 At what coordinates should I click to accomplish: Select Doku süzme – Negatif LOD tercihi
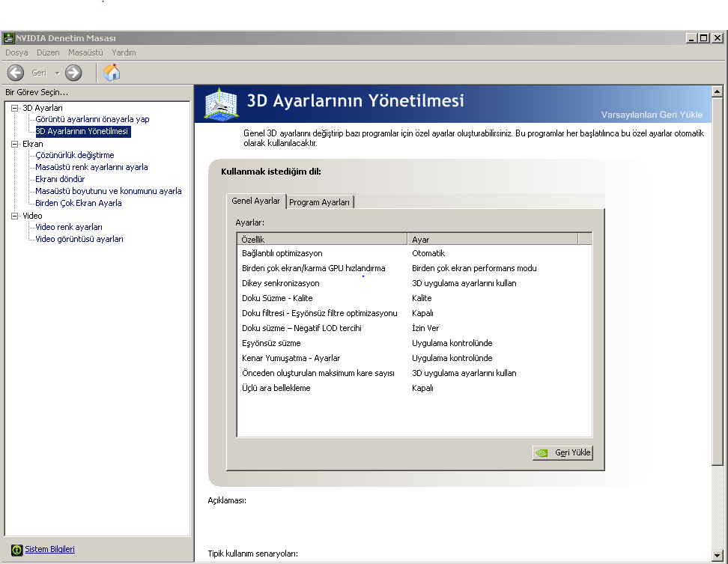414,328
